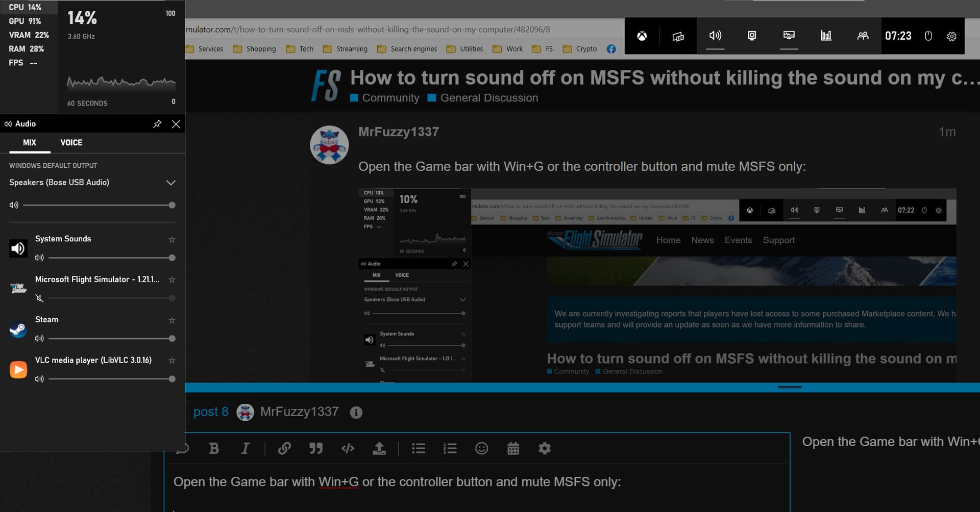
Task: Toggle the Performance widget in Game Bar
Action: [x=789, y=35]
